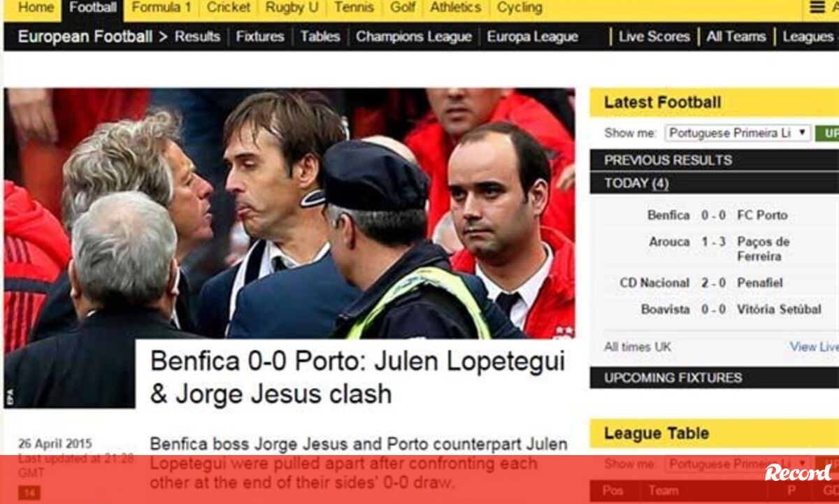
Task: Open the Cricket tab
Action: (x=228, y=8)
